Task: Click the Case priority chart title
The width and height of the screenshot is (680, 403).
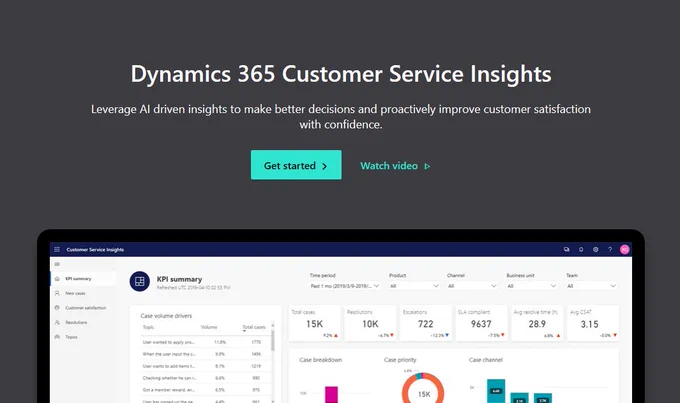Action: (x=400, y=360)
